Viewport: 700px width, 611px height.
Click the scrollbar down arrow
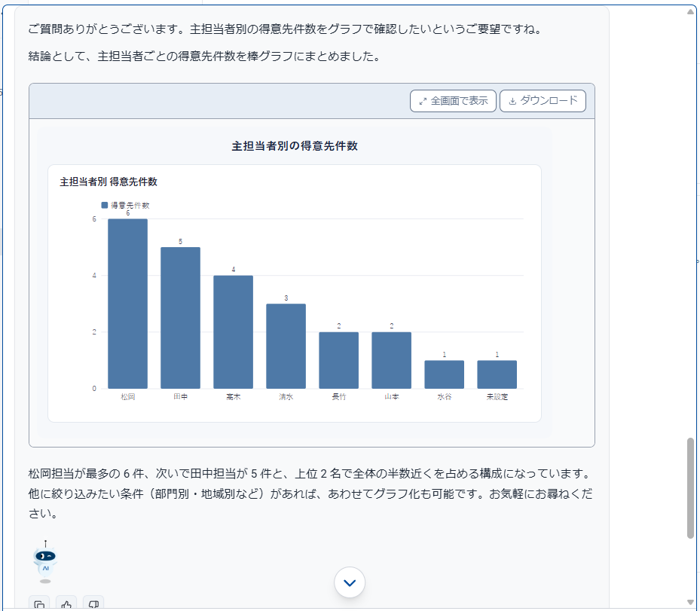691,603
